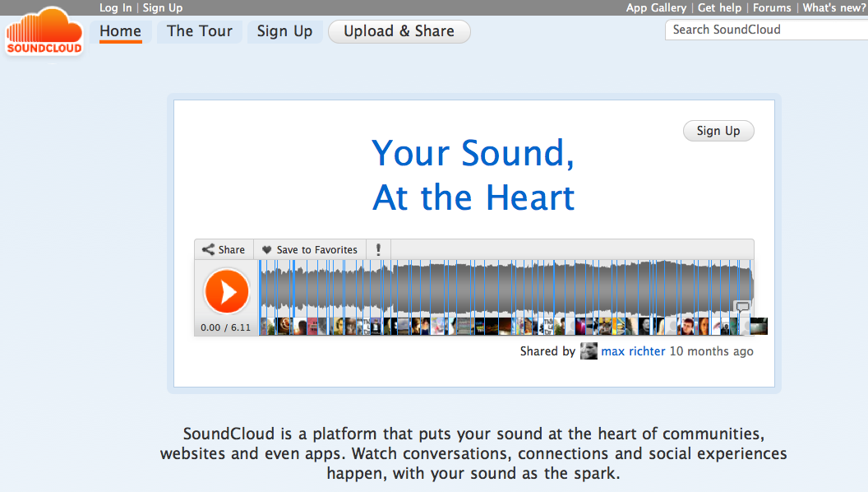868x492 pixels.
Task: Play the track with orange play button
Action: click(x=226, y=291)
